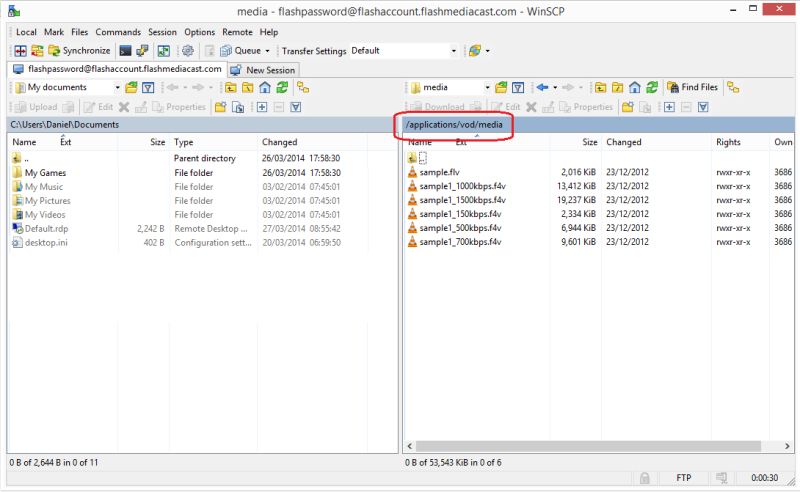Go to parent directory icon in local panel
Screen dimensions: 800x492
pos(231,87)
